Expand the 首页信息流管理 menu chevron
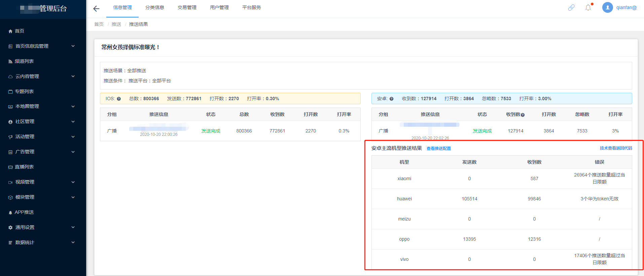 [x=73, y=46]
